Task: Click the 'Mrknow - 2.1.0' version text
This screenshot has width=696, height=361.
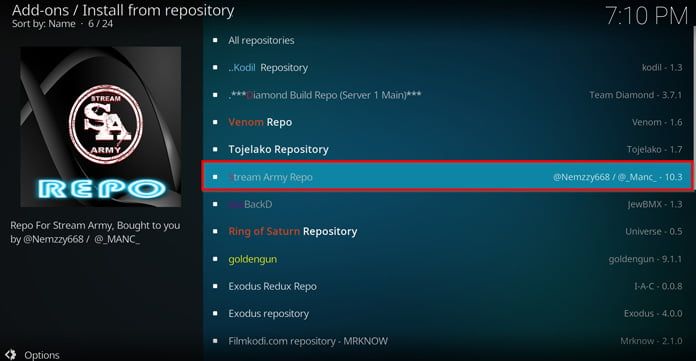Action: pos(651,341)
